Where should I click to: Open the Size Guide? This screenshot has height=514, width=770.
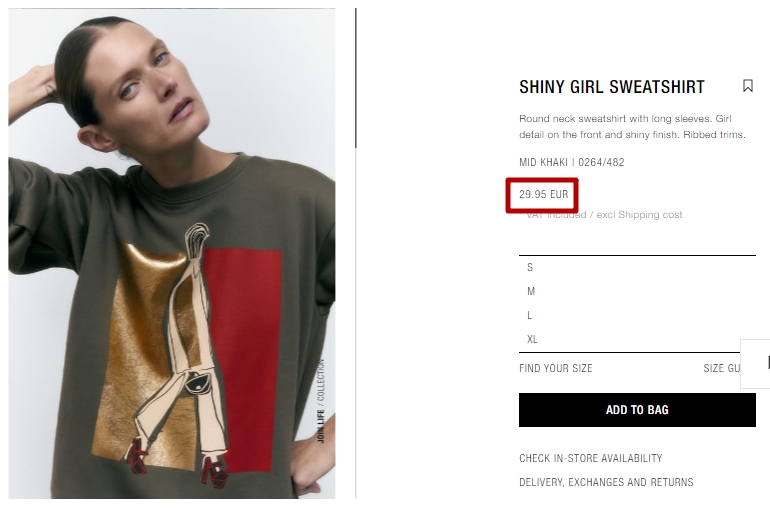click(x=722, y=368)
